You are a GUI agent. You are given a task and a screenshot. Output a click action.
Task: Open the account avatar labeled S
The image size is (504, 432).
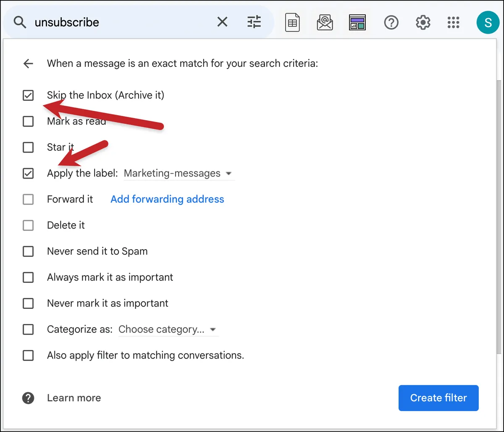pyautogui.click(x=488, y=22)
